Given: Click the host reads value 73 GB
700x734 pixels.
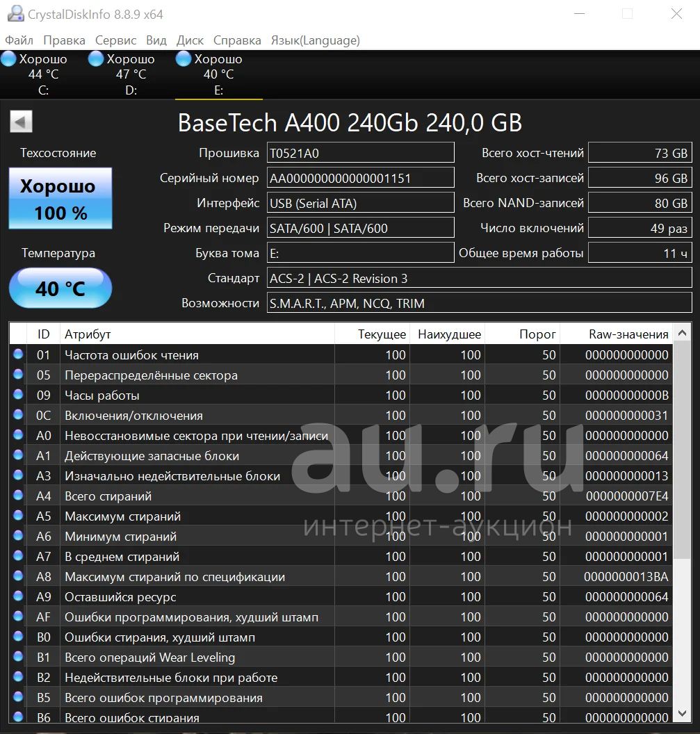Looking at the screenshot, I should click(x=640, y=153).
